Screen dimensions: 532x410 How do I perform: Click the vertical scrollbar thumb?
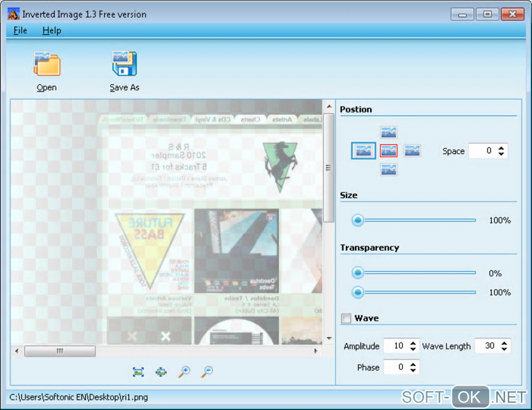[x=329, y=168]
